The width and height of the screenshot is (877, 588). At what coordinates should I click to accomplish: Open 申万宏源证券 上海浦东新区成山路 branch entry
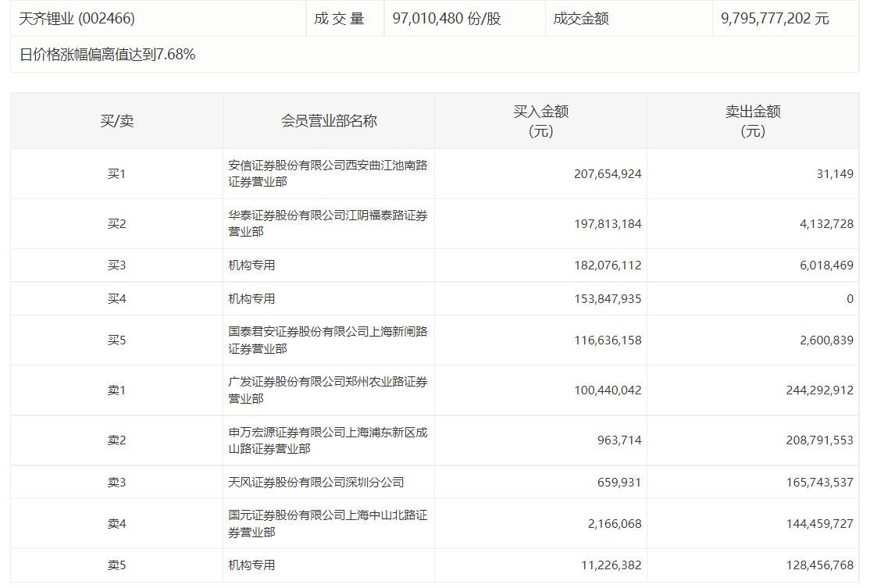tap(327, 440)
